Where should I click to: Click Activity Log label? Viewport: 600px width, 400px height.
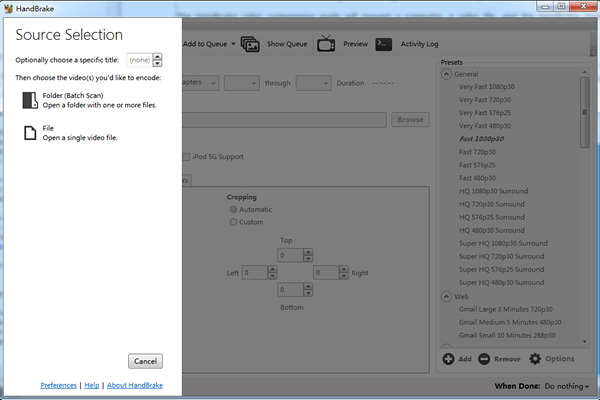coord(419,44)
